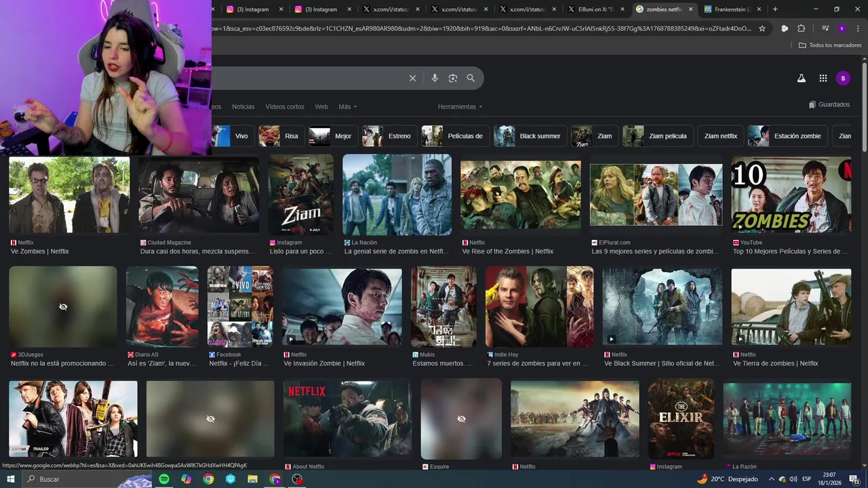Clear the Google search box with the X
This screenshot has width=868, height=488.
pos(412,78)
